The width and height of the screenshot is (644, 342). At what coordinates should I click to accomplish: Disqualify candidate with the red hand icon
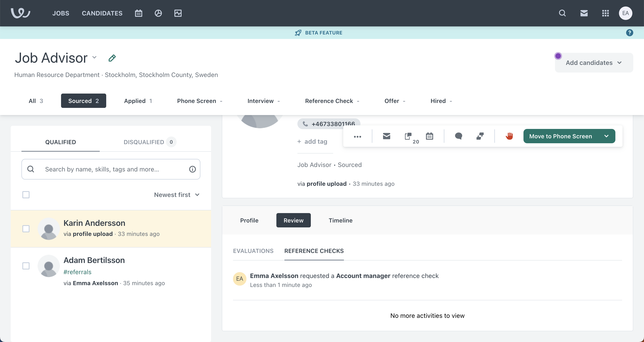click(510, 136)
